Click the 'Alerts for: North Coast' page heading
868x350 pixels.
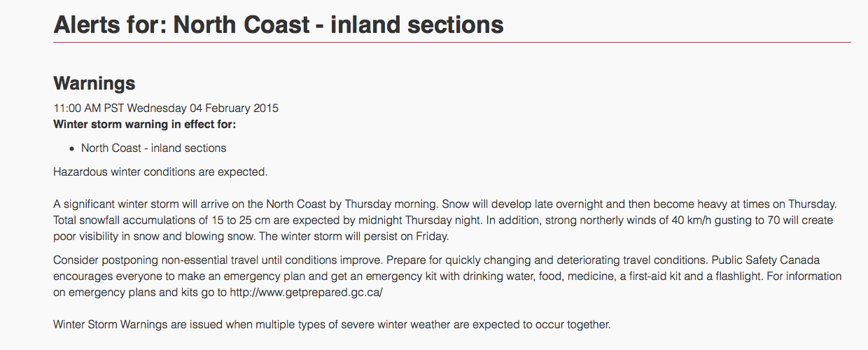coord(279,24)
